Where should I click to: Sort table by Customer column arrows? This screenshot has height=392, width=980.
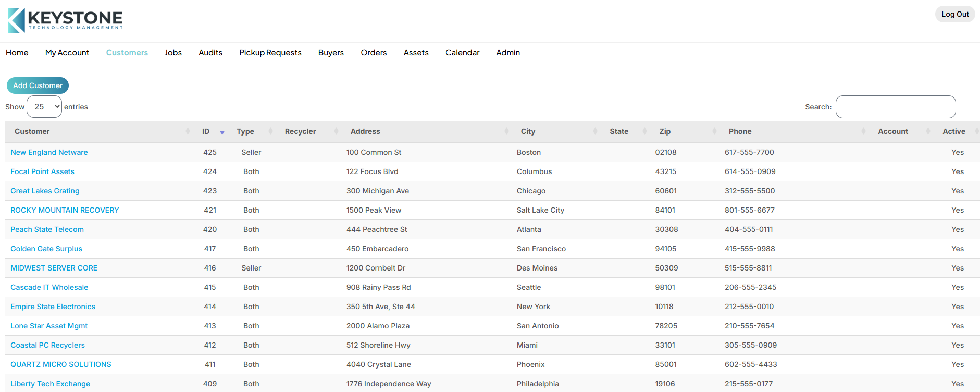point(188,132)
